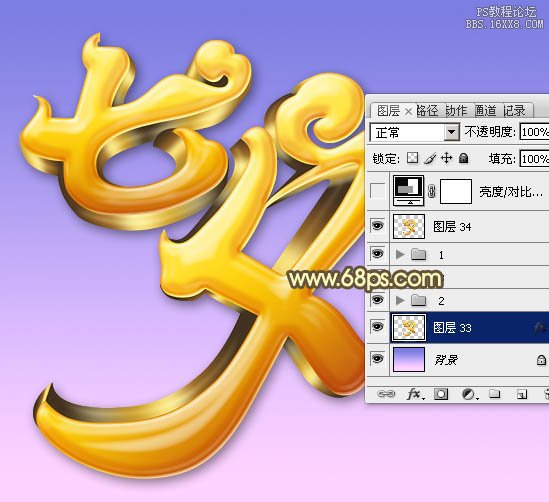Screen dimensions: 549x502
Task: Add a layer mask button
Action: tap(441, 394)
